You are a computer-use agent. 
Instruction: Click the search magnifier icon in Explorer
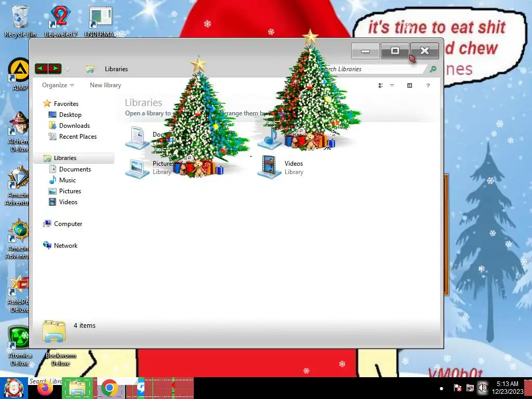click(433, 69)
